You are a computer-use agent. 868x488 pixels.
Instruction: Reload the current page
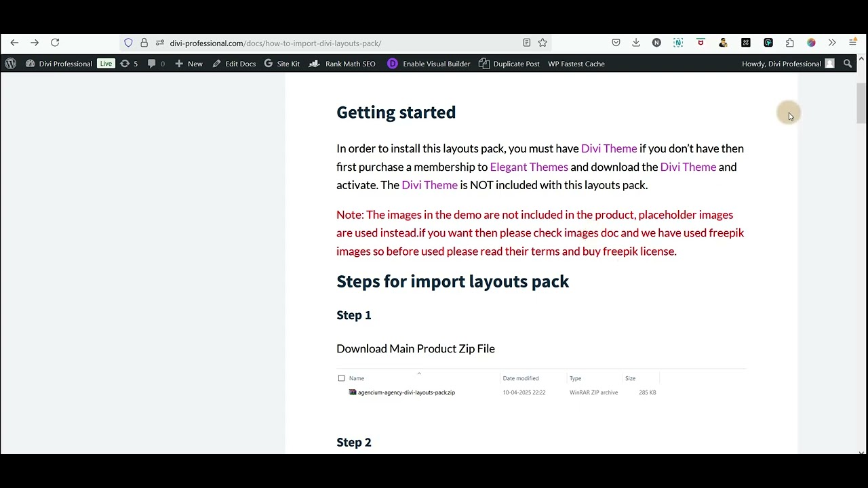[55, 43]
